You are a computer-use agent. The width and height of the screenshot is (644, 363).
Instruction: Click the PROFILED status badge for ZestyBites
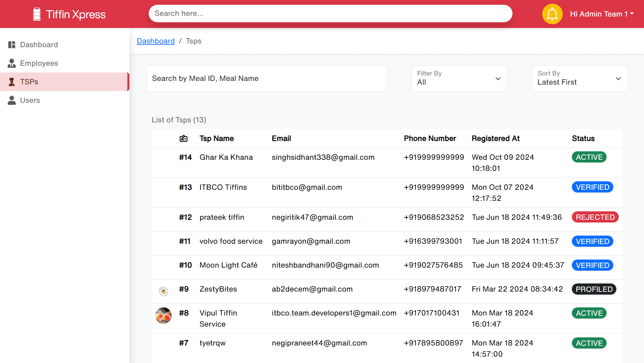point(594,289)
